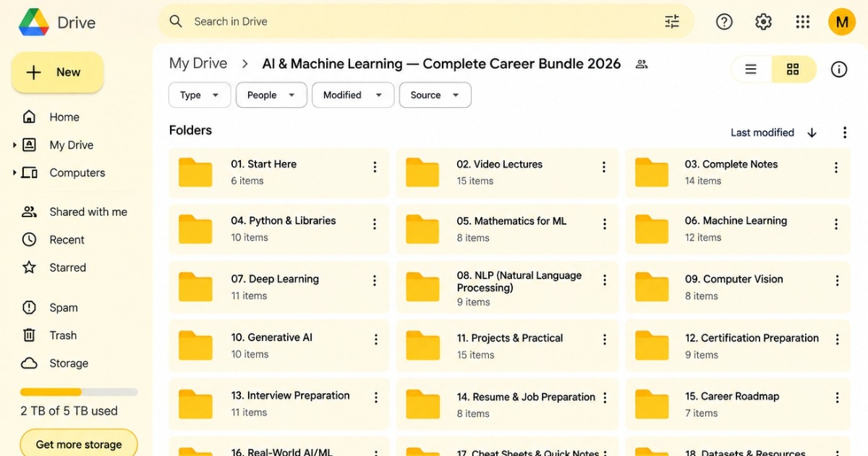Click the search magnifier icon
Image resolution: width=868 pixels, height=456 pixels.
click(x=176, y=22)
